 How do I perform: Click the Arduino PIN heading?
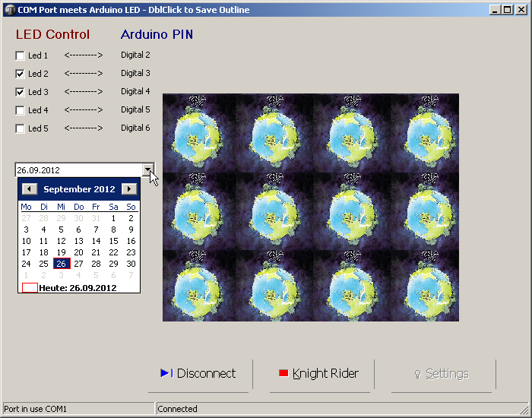(x=157, y=34)
